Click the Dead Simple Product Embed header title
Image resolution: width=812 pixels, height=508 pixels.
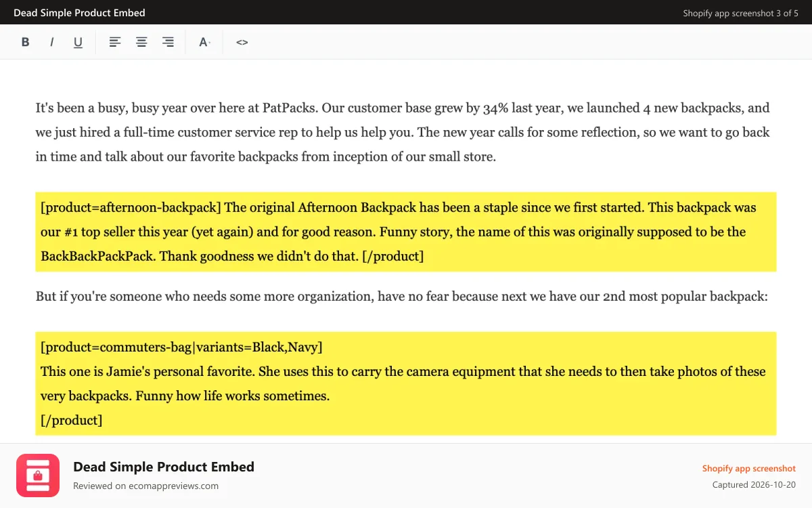pos(79,13)
